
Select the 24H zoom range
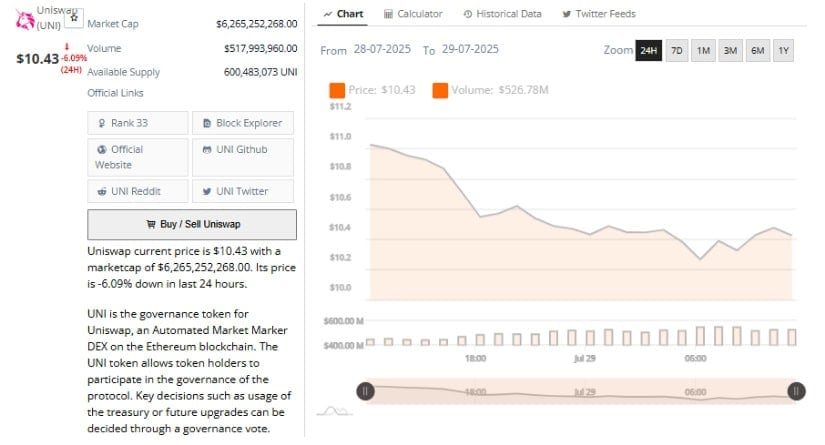point(649,50)
